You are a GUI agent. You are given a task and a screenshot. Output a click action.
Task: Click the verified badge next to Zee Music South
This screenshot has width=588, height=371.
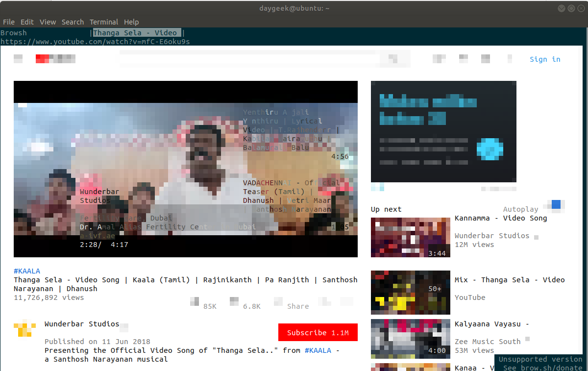(x=528, y=339)
